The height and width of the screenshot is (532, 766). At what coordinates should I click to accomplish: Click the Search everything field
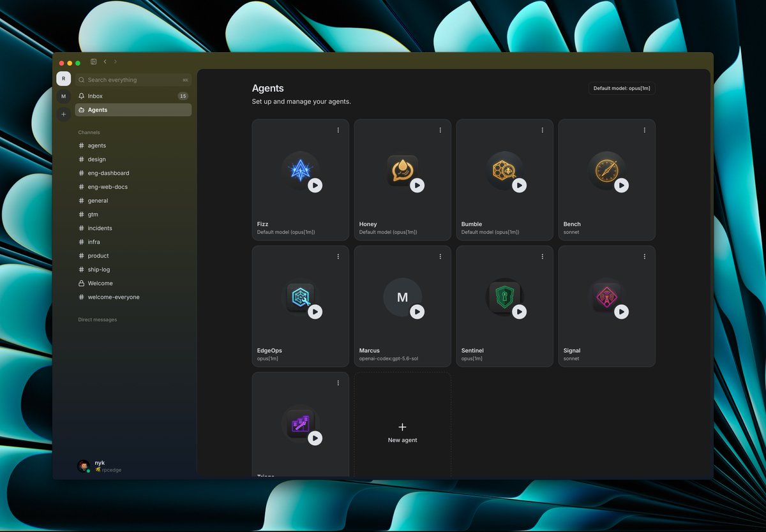[x=133, y=80]
